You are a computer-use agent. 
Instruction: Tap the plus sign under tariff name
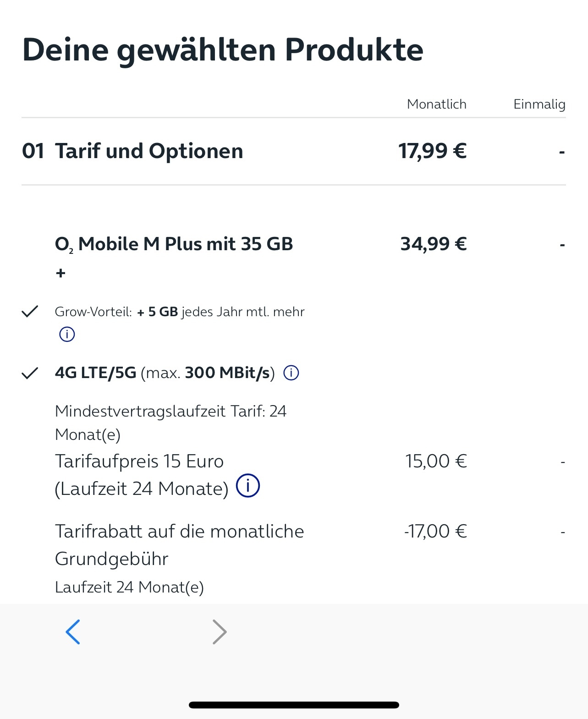(60, 273)
